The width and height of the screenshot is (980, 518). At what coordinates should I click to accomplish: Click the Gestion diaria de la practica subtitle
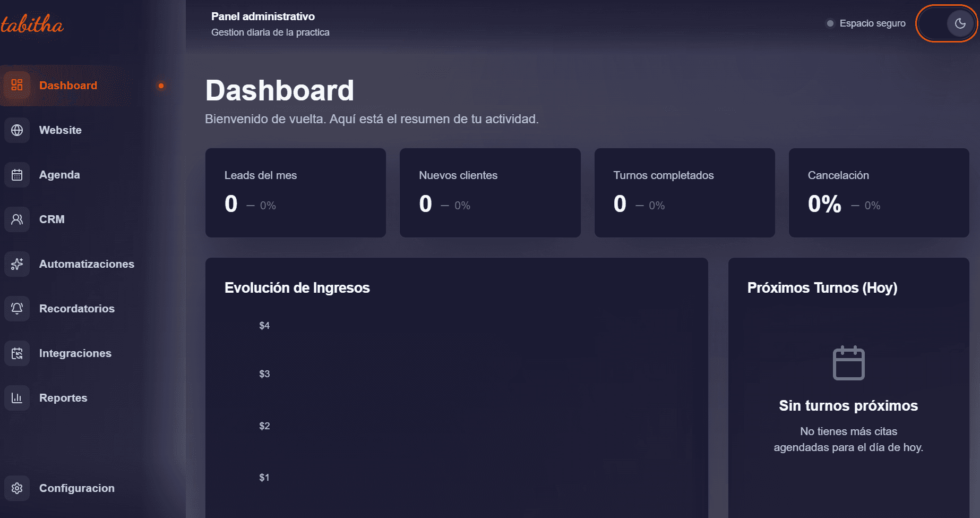(270, 32)
